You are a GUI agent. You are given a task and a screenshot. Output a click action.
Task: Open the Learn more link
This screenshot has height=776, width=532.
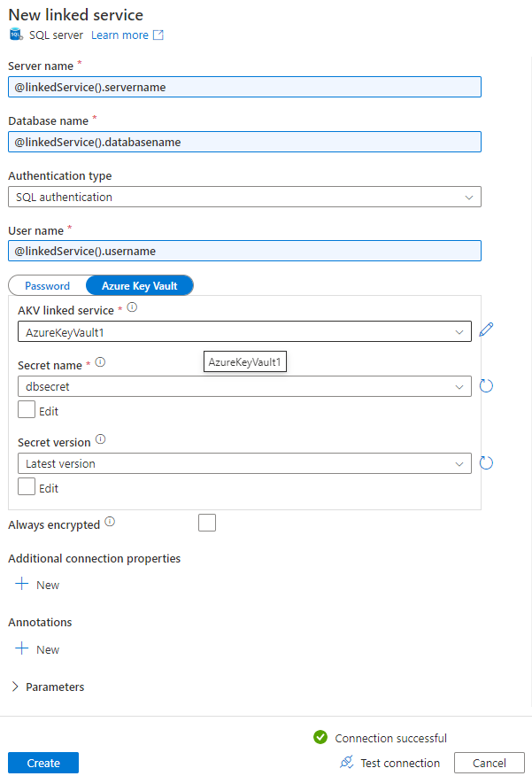120,35
